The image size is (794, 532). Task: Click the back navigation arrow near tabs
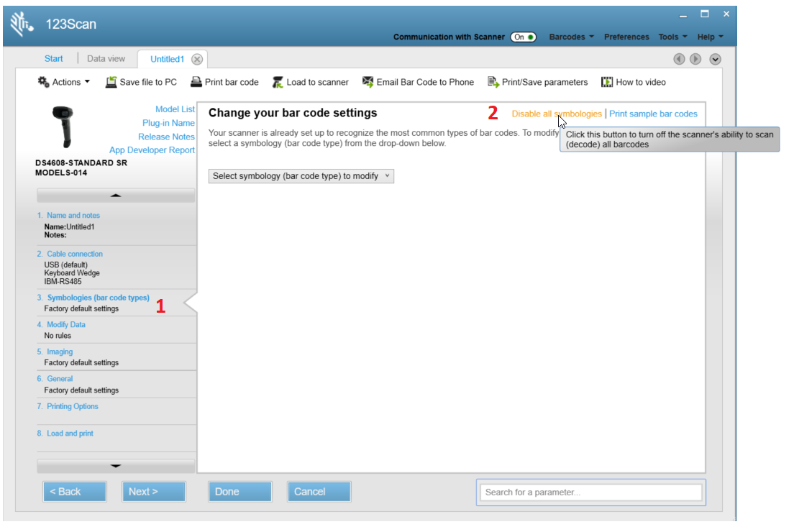pos(678,59)
